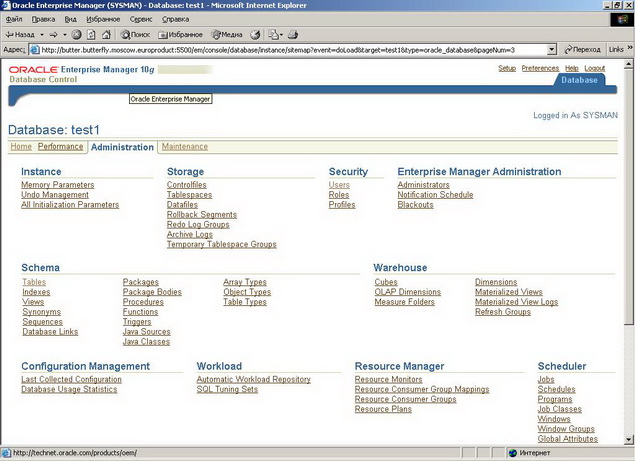Open the Window Groups link
This screenshot has height=461, width=635.
click(x=566, y=429)
